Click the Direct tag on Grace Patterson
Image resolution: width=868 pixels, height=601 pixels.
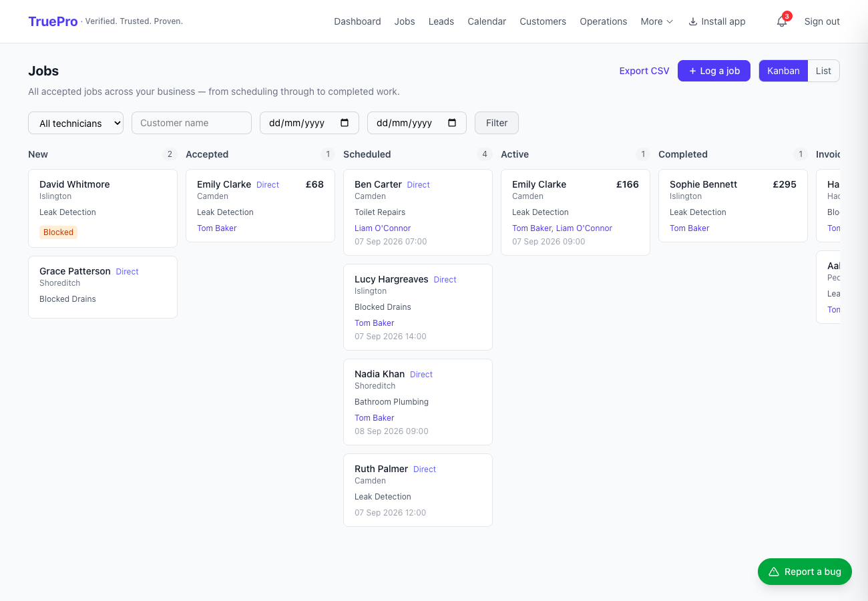point(127,272)
